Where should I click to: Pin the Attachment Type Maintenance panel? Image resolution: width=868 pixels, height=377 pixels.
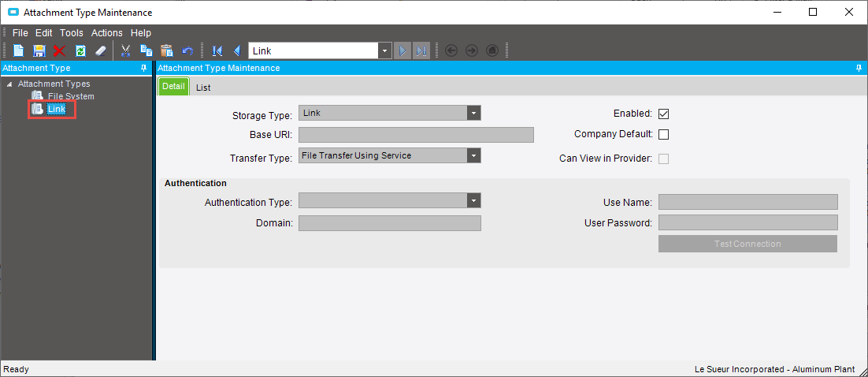[x=859, y=68]
